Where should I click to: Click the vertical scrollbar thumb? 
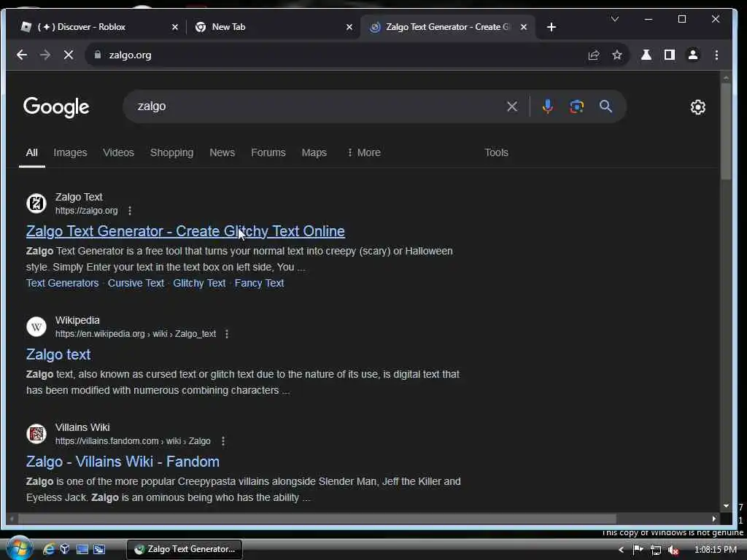pos(726,131)
